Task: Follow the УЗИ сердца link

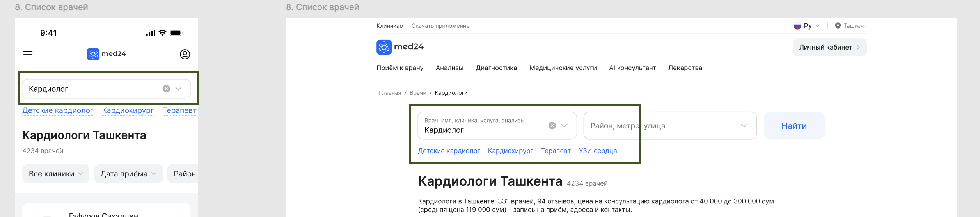Action: [598, 151]
